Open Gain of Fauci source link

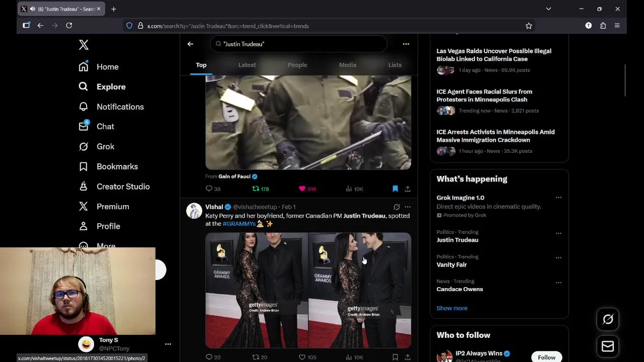[x=234, y=176]
